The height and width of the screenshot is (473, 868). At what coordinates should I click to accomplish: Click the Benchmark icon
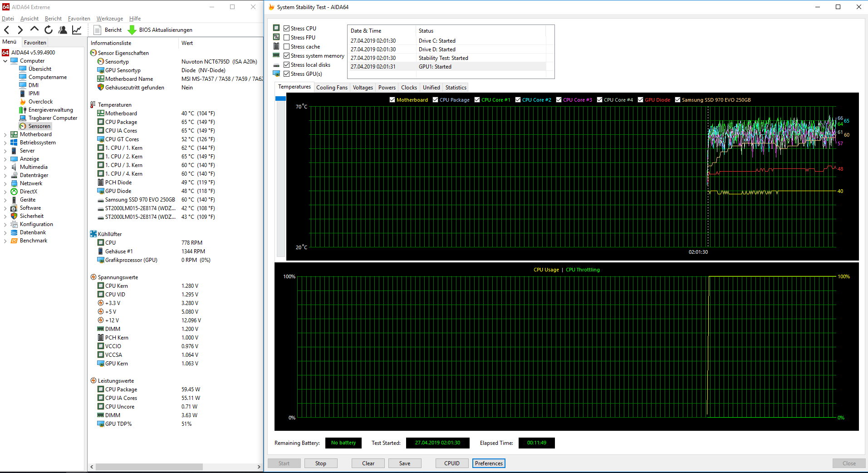(x=14, y=241)
